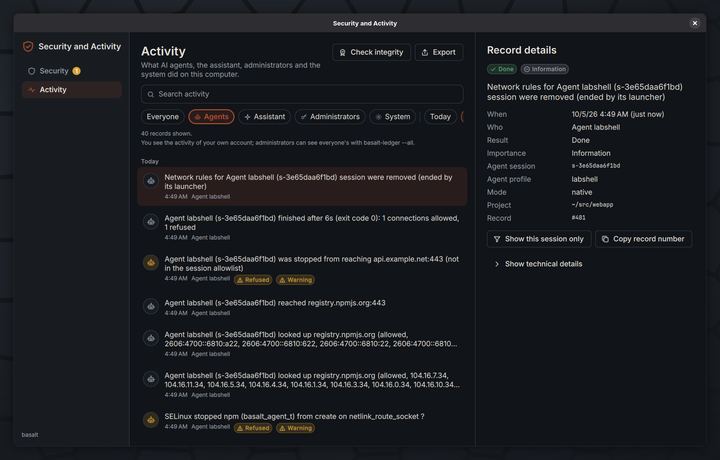Focus the Search activity input field

click(302, 94)
